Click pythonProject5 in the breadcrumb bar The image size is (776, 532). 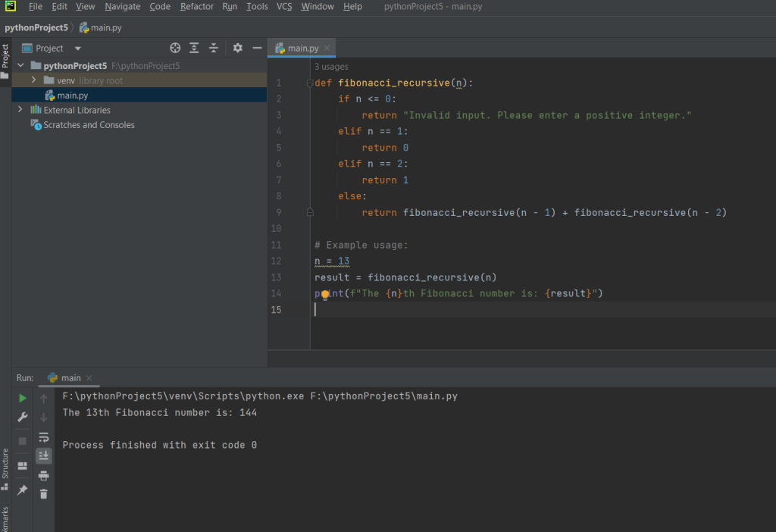(x=36, y=28)
